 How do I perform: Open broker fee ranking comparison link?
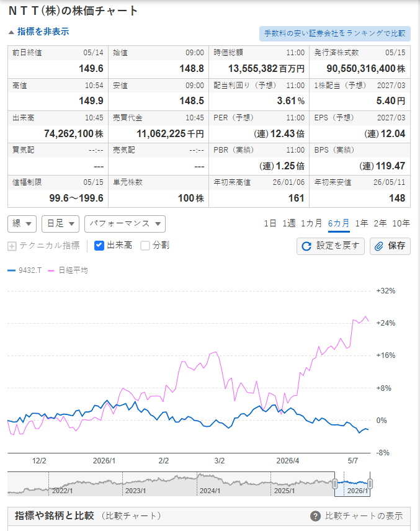pos(334,33)
